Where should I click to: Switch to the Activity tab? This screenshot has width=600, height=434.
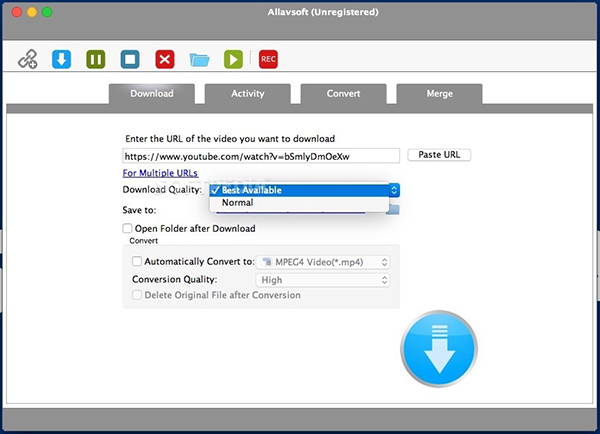pos(248,94)
